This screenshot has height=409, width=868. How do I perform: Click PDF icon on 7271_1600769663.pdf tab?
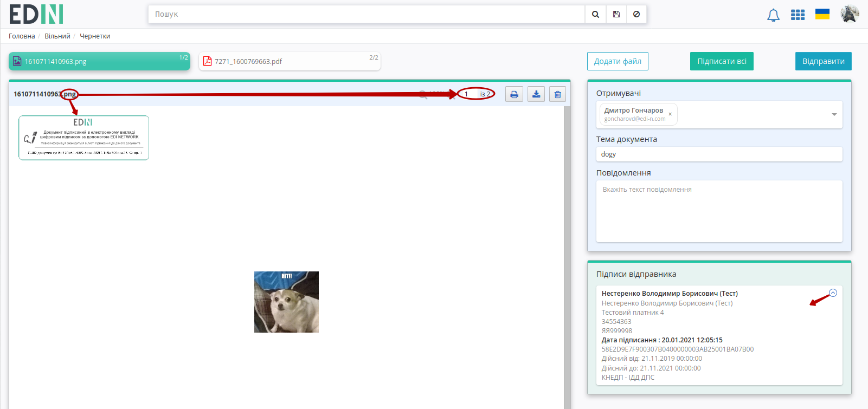[x=207, y=61]
